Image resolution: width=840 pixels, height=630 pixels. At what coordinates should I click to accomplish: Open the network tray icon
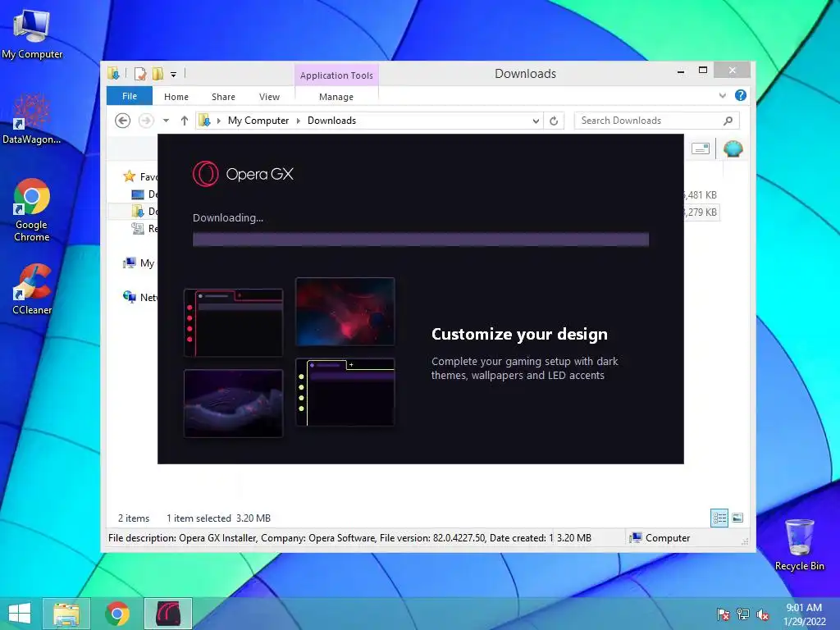pos(743,614)
